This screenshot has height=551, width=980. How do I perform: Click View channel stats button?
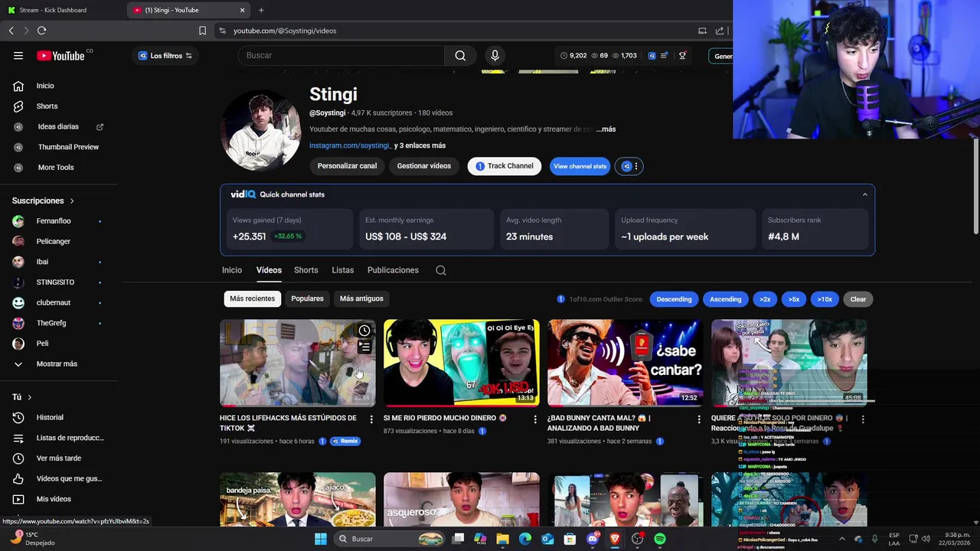[580, 166]
